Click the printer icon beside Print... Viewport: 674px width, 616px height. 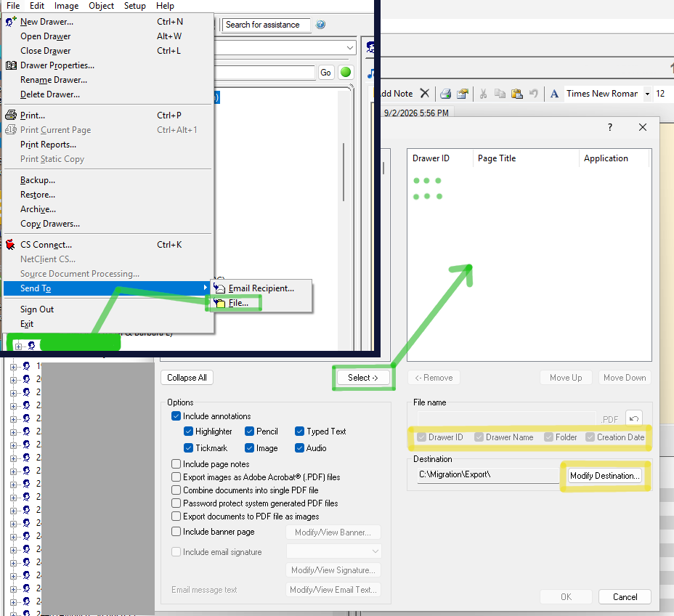tap(11, 115)
